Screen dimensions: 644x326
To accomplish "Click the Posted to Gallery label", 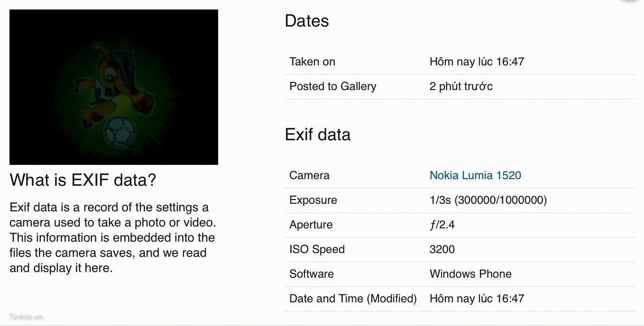I will click(332, 86).
